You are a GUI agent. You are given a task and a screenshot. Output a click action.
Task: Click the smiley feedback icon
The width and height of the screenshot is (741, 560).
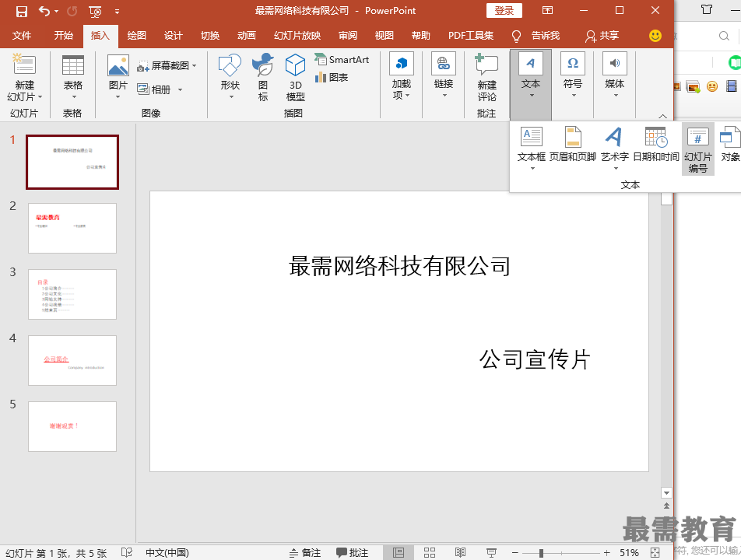[655, 36]
